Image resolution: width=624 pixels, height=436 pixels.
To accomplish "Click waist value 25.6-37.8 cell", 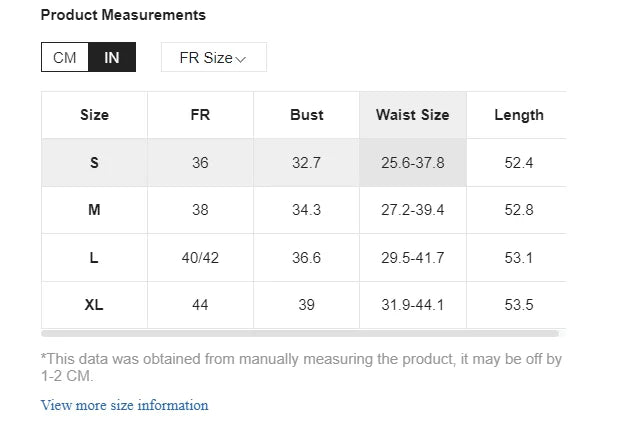I will (412, 162).
